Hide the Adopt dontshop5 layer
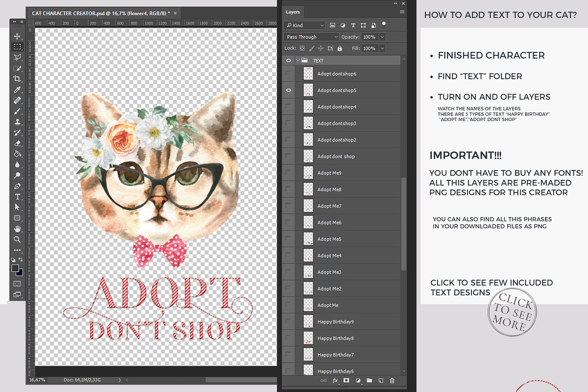This screenshot has width=588, height=392. click(x=289, y=90)
